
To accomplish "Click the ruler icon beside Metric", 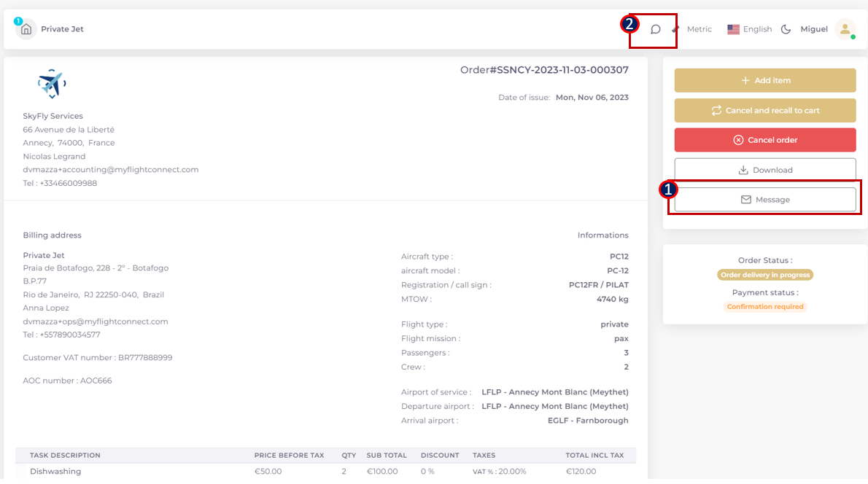I will (676, 30).
